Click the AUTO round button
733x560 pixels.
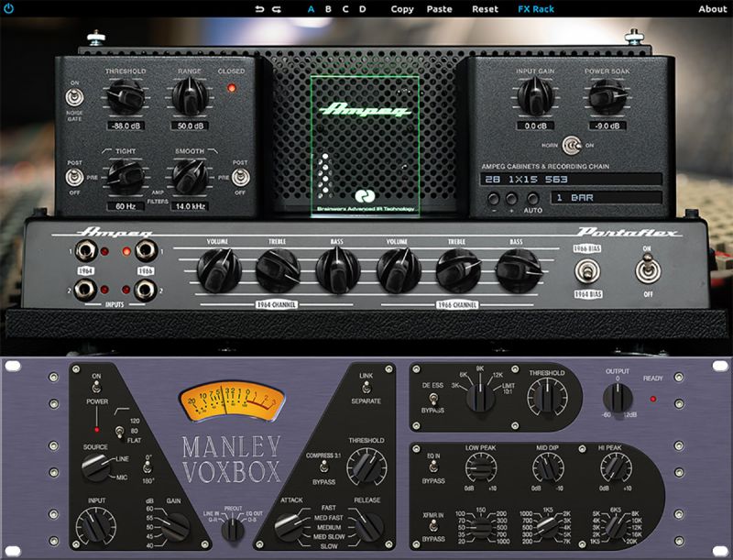pyautogui.click(x=532, y=199)
